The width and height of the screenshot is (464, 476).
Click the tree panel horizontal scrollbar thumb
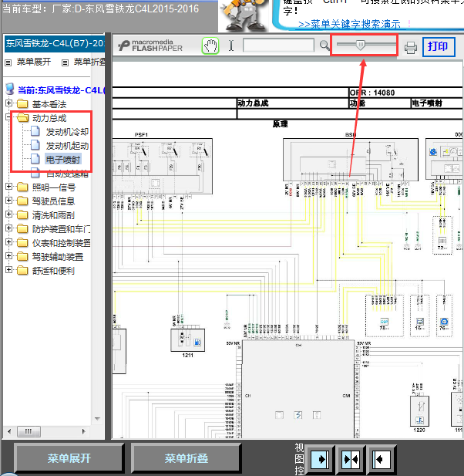click(29, 431)
